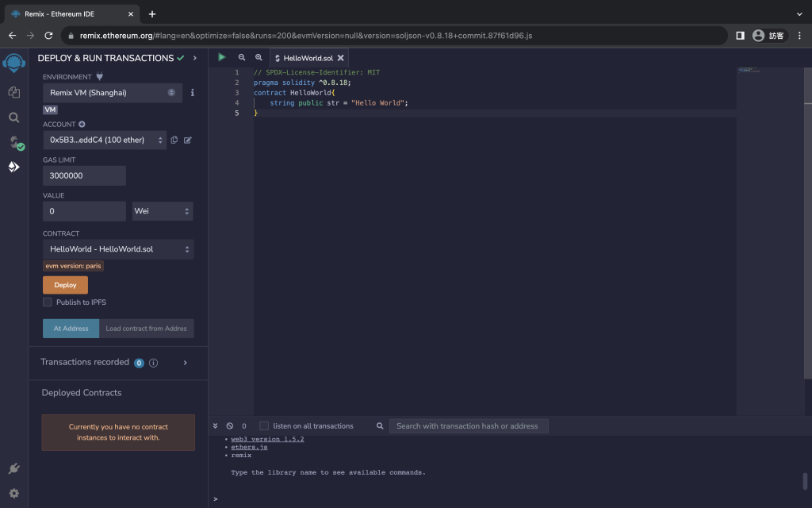Click the terminal vertical scrollbar
This screenshot has height=508, width=812.
805,481
